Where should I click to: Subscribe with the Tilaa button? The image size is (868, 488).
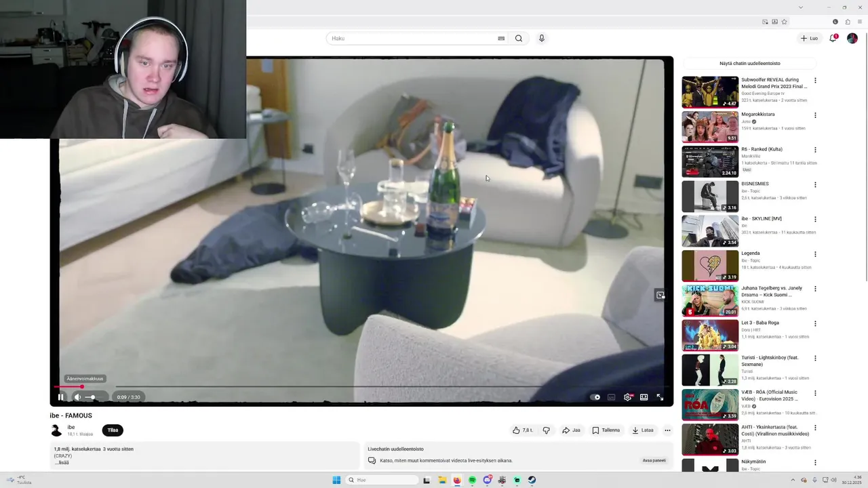click(x=113, y=430)
